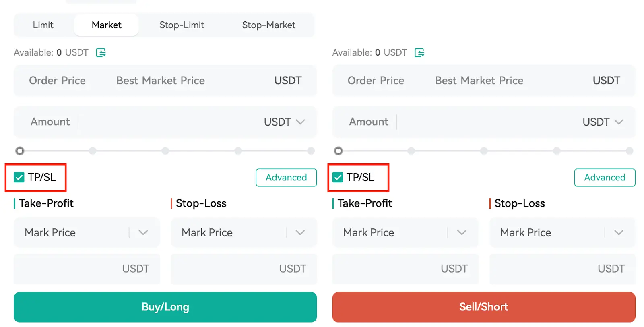This screenshot has height=327, width=644.
Task: Expand the Amount USDT unit dropdown on Buy side
Action: (284, 122)
